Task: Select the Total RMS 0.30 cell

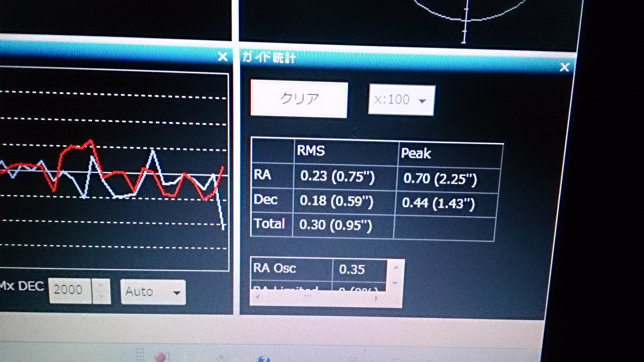Action: pyautogui.click(x=335, y=225)
